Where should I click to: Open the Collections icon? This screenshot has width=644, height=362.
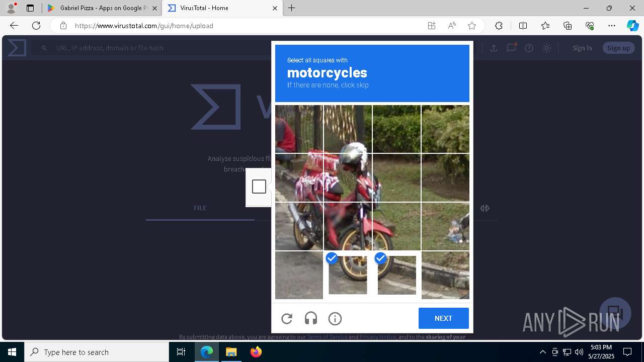(568, 26)
